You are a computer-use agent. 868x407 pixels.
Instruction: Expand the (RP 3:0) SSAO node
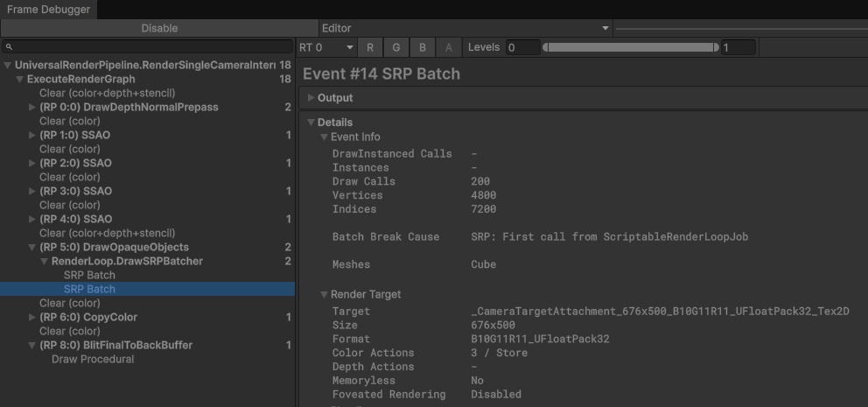(32, 191)
